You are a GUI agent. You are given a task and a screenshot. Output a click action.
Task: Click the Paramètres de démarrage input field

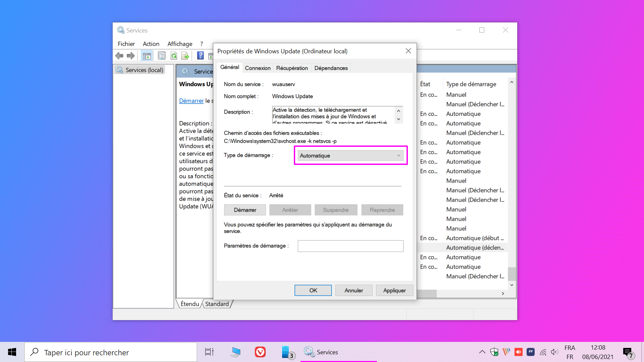[x=351, y=246]
